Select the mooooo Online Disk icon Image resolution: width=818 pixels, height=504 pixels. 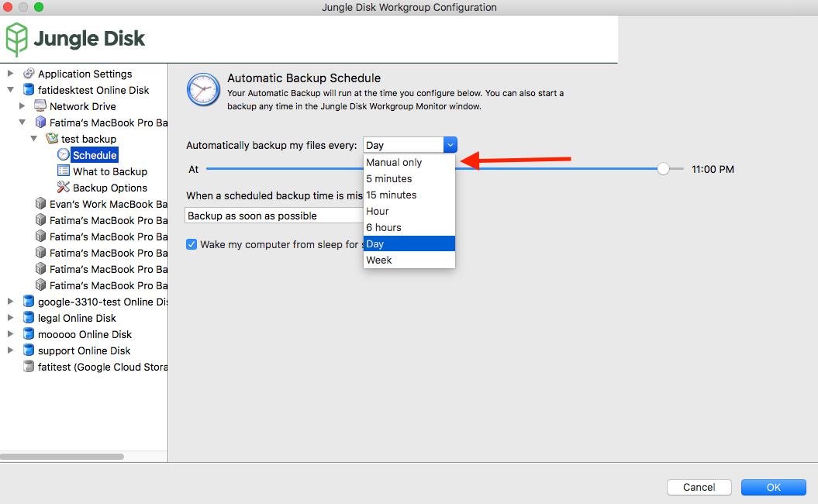click(x=29, y=334)
